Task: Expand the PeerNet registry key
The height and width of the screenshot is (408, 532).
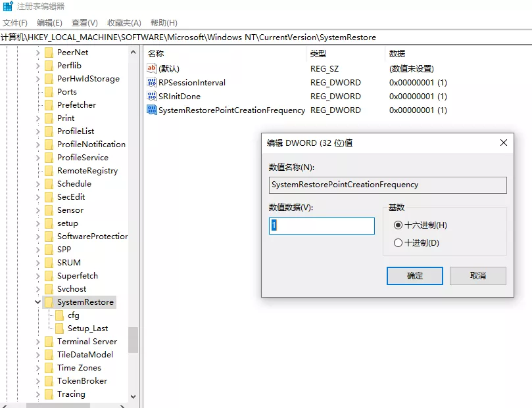Action: [37, 53]
